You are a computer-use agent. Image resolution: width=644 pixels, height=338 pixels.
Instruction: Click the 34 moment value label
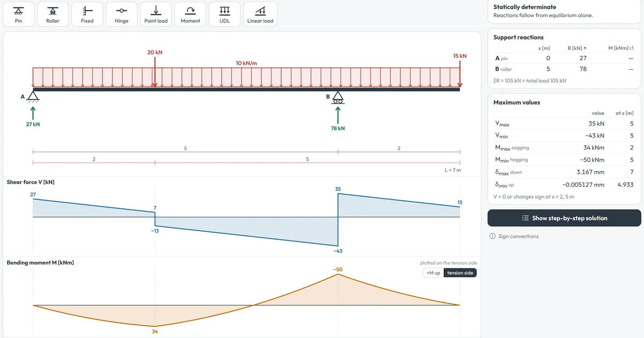tap(155, 332)
